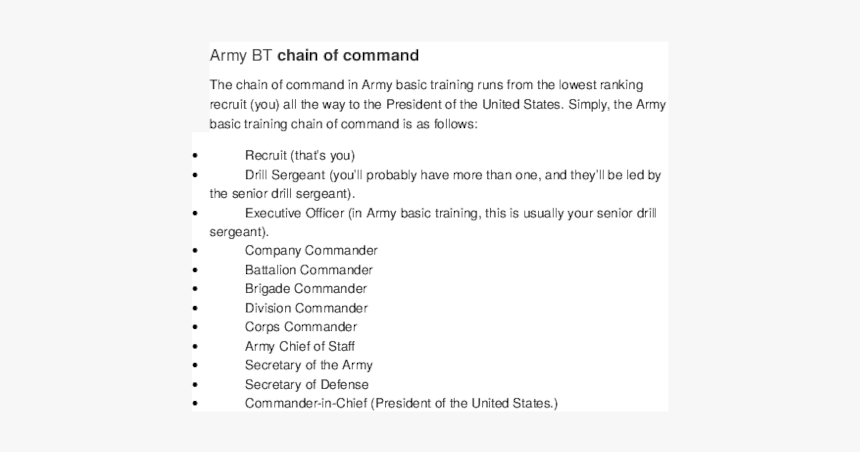Click the line ending "is as follows:"
The image size is (860, 452).
point(343,124)
